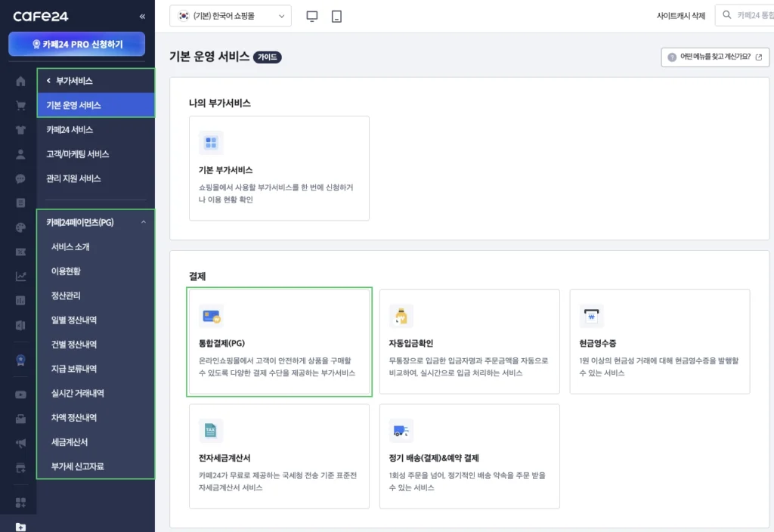
Task: Click the products shirt icon
Action: point(20,129)
